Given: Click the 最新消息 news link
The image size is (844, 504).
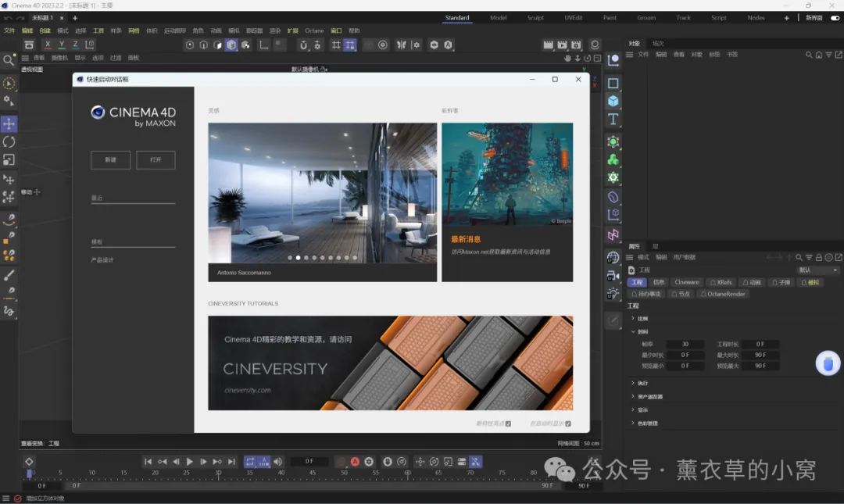Looking at the screenshot, I should click(466, 239).
